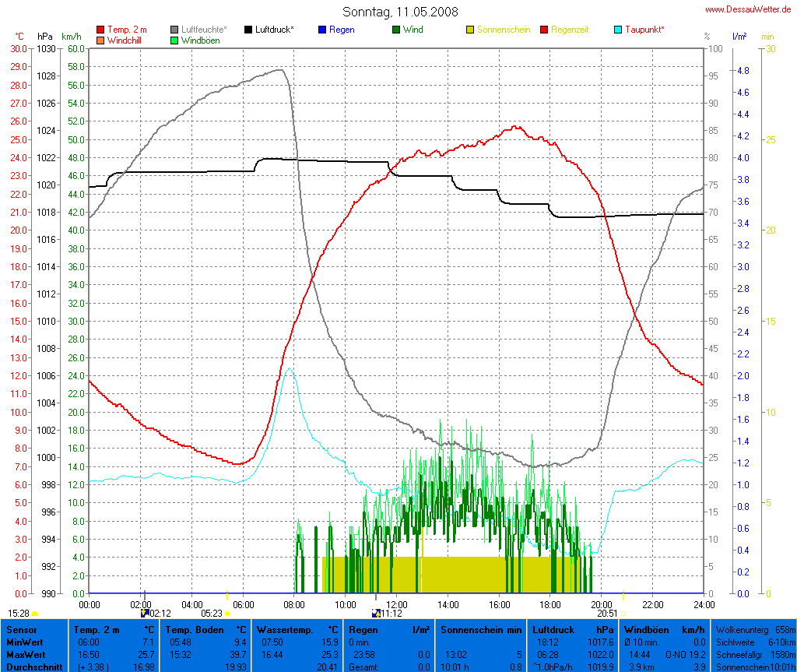Screen dimensions: 797x672
Task: Click the bright green Windböen legend square
Action: point(175,40)
